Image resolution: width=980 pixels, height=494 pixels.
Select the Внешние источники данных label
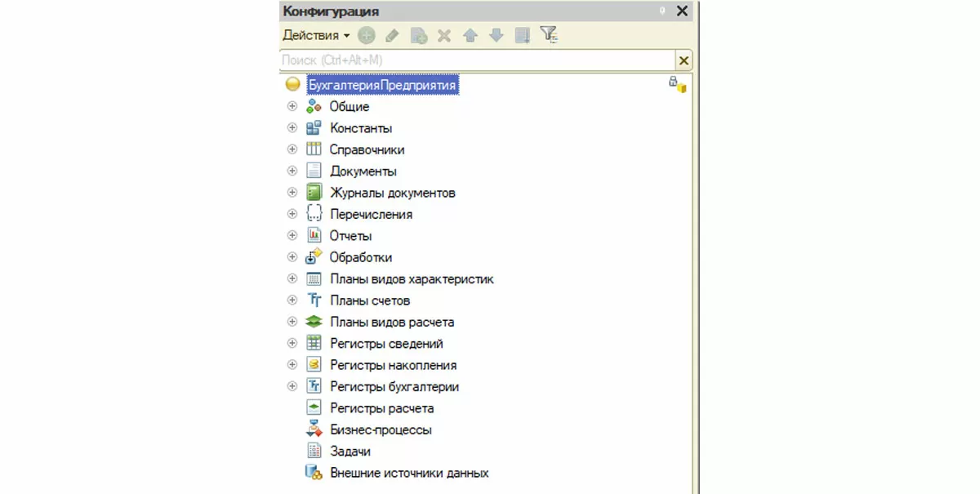409,473
